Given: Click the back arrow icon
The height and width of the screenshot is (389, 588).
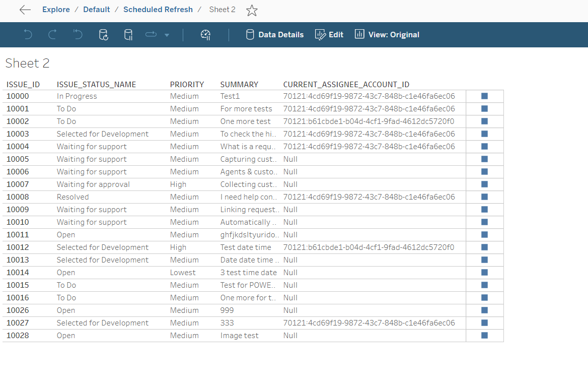Looking at the screenshot, I should click(25, 10).
